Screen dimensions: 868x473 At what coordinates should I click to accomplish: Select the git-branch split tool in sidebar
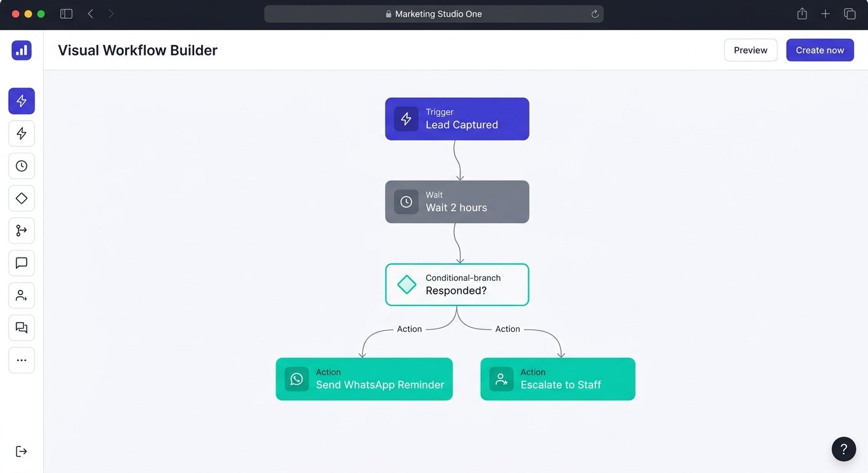[x=22, y=230]
